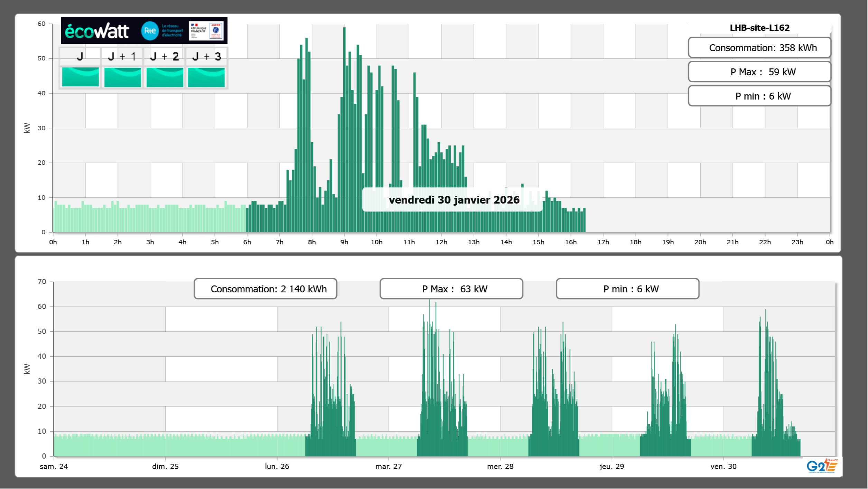This screenshot has width=868, height=489.
Task: Click the RTE circular logo
Action: click(x=150, y=31)
